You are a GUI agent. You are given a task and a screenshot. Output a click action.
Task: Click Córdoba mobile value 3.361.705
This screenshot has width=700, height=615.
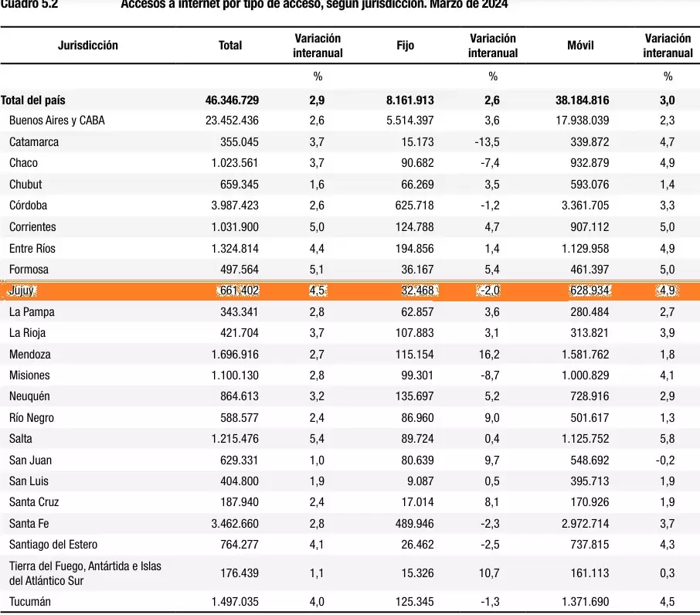pyautogui.click(x=585, y=206)
